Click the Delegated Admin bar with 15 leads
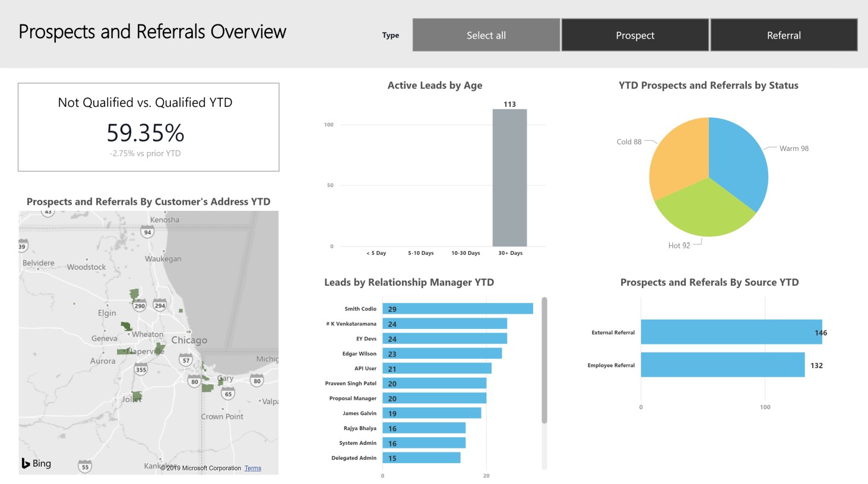This screenshot has width=868, height=484. click(x=422, y=458)
